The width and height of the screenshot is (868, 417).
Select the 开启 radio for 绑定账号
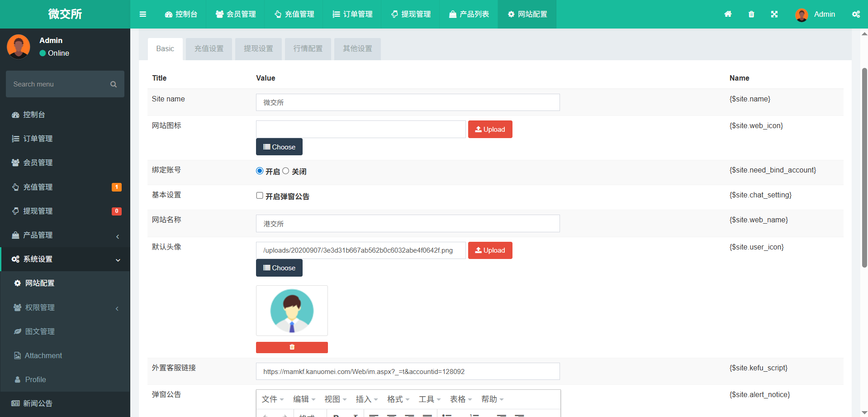(260, 171)
